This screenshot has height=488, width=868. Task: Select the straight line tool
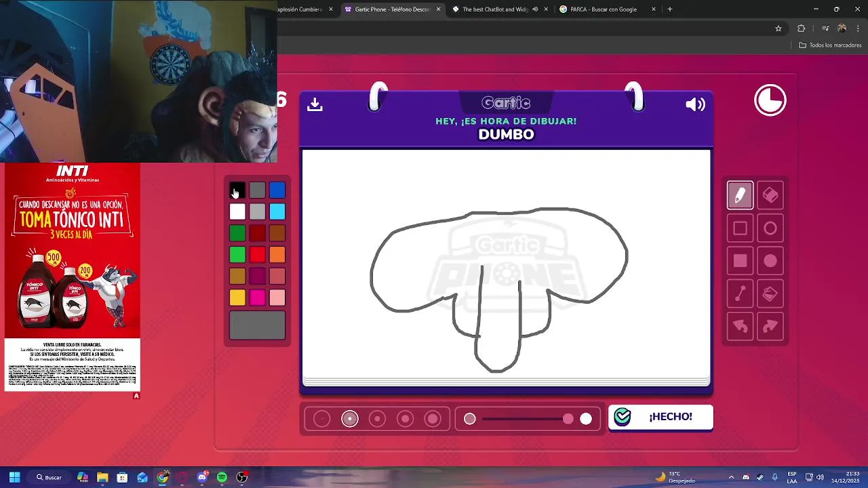[740, 294]
